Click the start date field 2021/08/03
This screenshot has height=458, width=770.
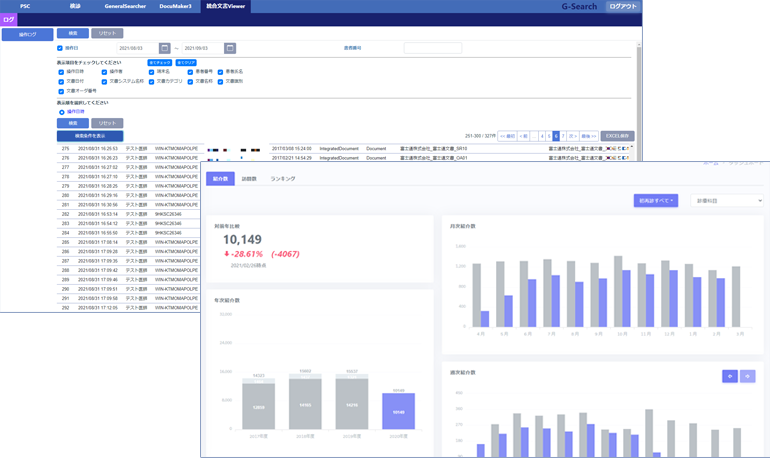click(x=138, y=48)
